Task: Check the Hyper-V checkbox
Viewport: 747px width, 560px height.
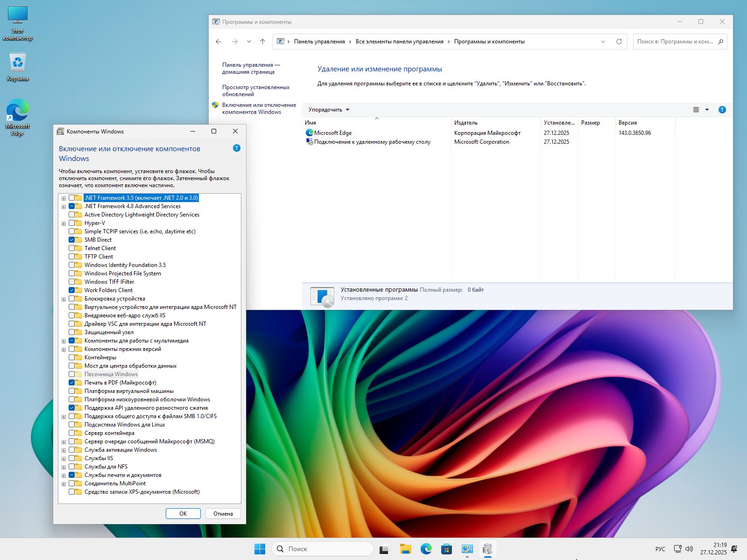Action: click(x=72, y=223)
